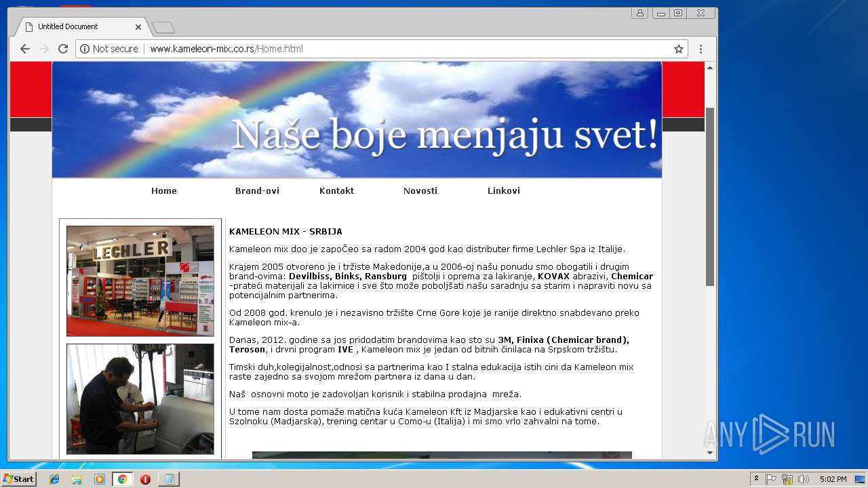Go to the Brand-ovi page
Viewport: 868px width, 488px height.
(257, 191)
